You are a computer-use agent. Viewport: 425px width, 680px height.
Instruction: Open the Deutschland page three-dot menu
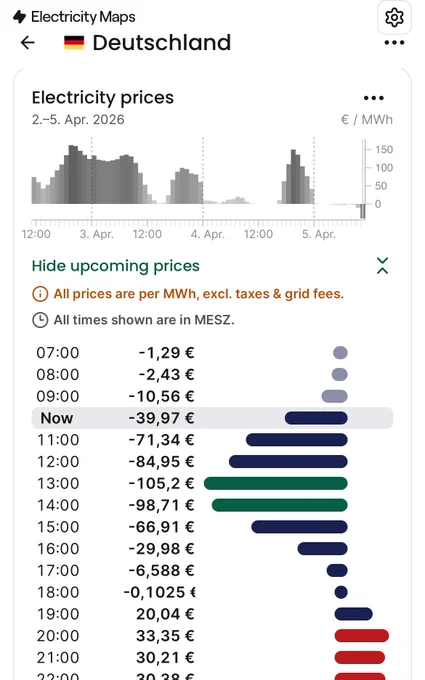(x=394, y=42)
